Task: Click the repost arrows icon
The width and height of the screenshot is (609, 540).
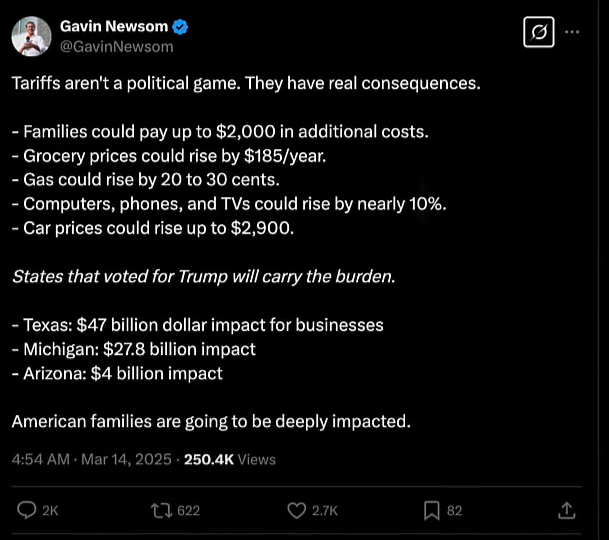Action: pos(161,510)
